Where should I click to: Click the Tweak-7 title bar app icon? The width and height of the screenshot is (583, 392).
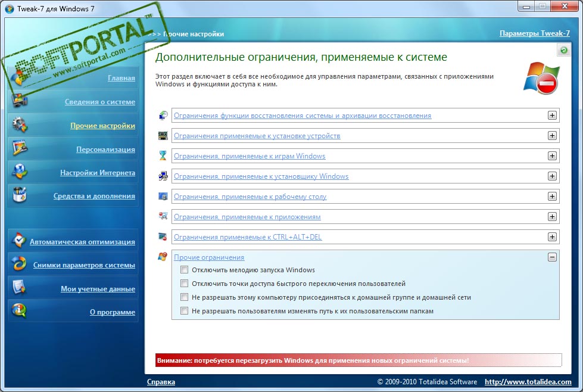point(10,8)
